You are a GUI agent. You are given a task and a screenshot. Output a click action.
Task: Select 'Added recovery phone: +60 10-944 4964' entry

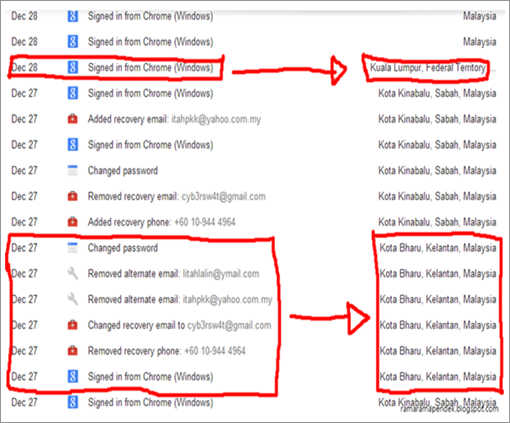point(162,222)
